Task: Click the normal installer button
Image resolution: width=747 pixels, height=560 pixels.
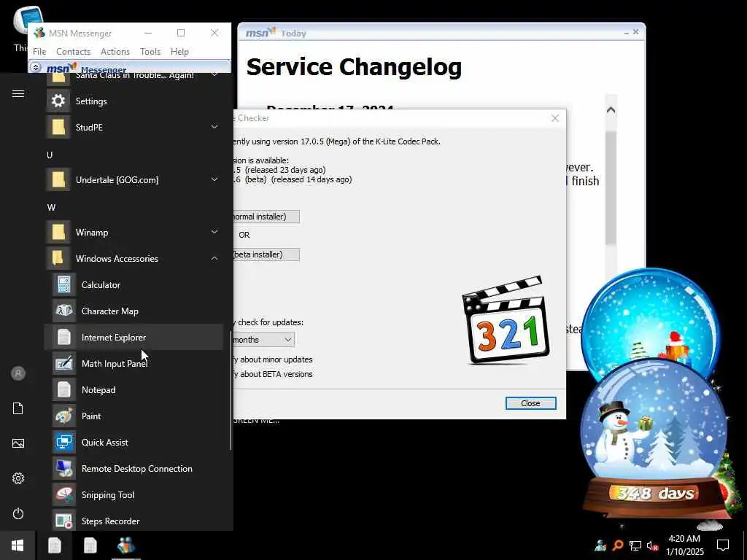Action: (x=266, y=217)
